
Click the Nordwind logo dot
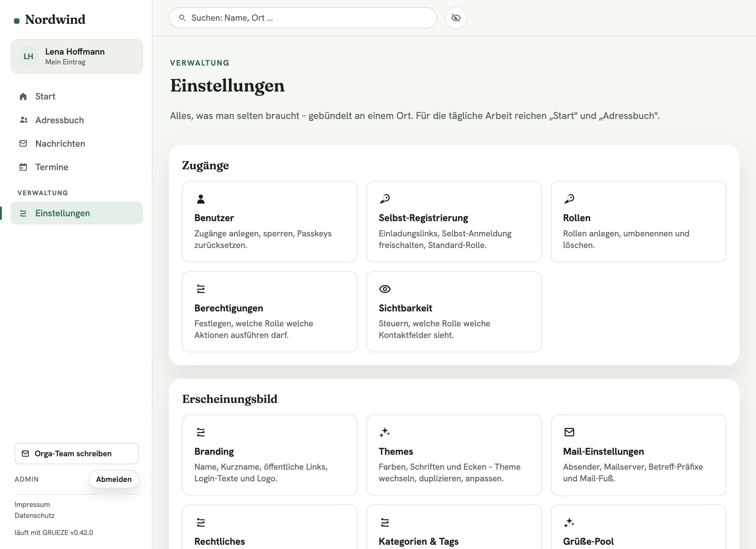[17, 21]
